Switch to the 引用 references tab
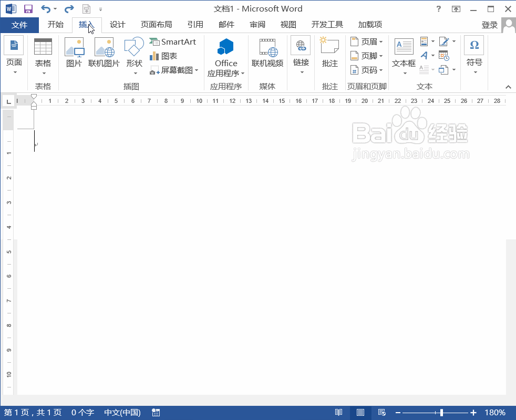516x420 pixels. pyautogui.click(x=195, y=25)
